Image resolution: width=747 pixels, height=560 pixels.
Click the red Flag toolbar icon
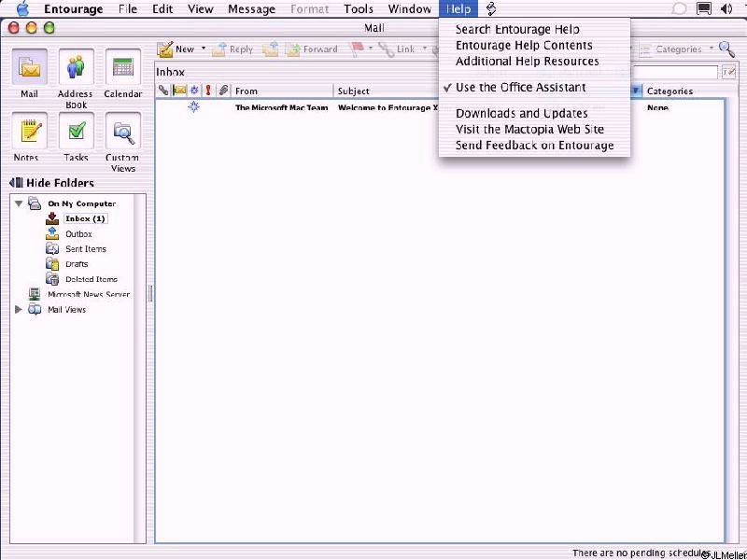(358, 49)
